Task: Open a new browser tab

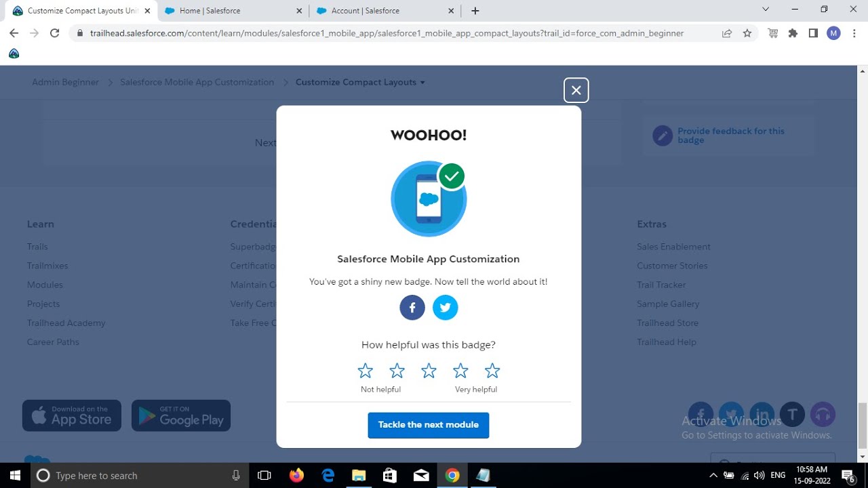Action: click(x=475, y=11)
